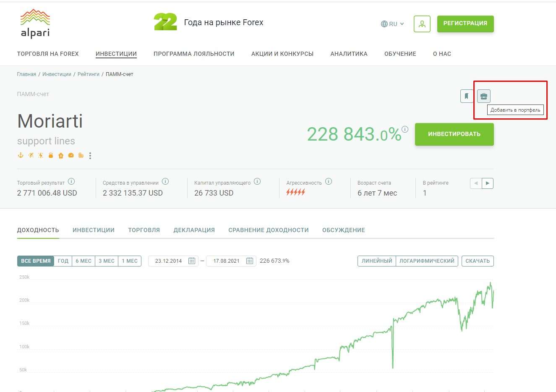The height and width of the screenshot is (392, 556).
Task: Open ТОРГОВЛЯ НА FOREX menu
Action: pos(48,54)
